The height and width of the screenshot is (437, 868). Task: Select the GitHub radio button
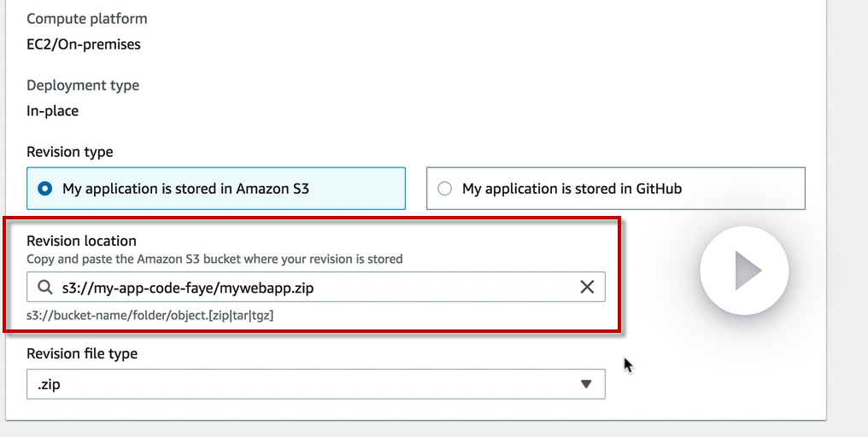click(x=444, y=189)
